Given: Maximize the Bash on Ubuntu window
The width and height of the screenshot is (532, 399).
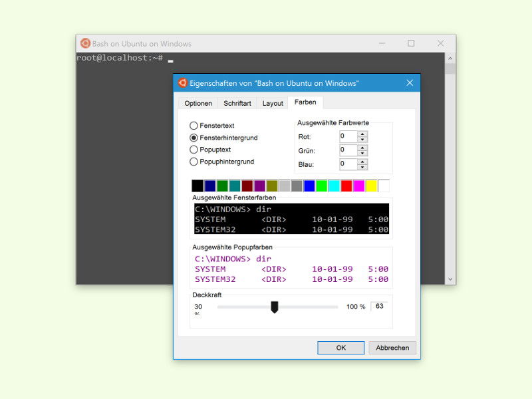Looking at the screenshot, I should (411, 43).
